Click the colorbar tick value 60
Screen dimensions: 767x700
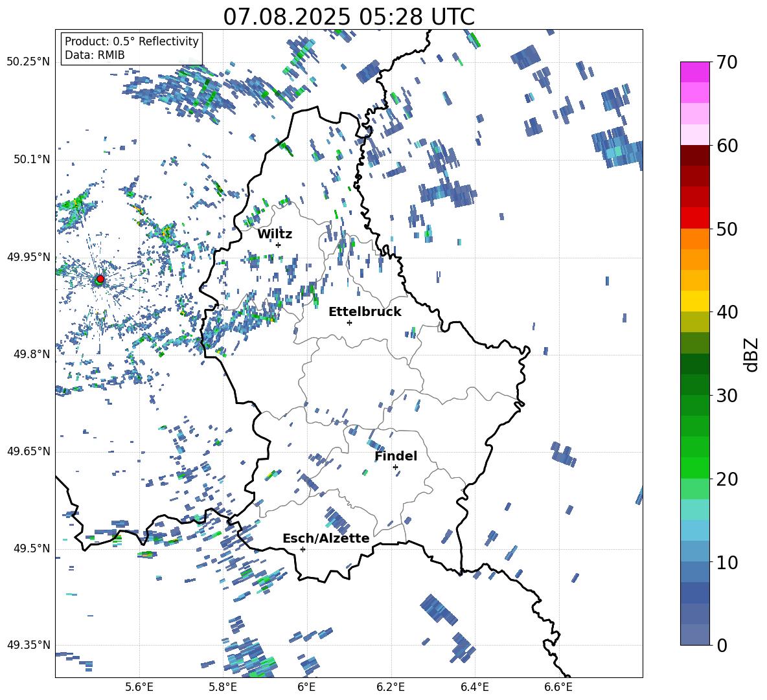(726, 146)
